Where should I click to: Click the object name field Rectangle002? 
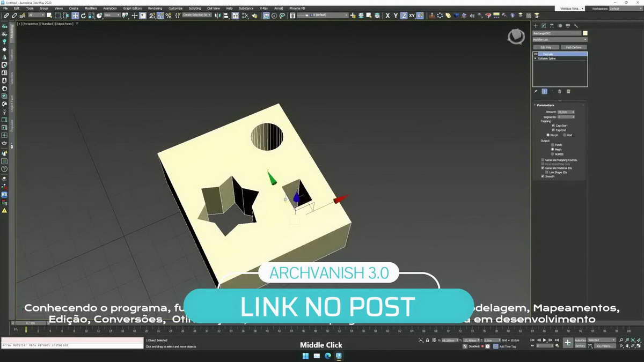(x=557, y=33)
